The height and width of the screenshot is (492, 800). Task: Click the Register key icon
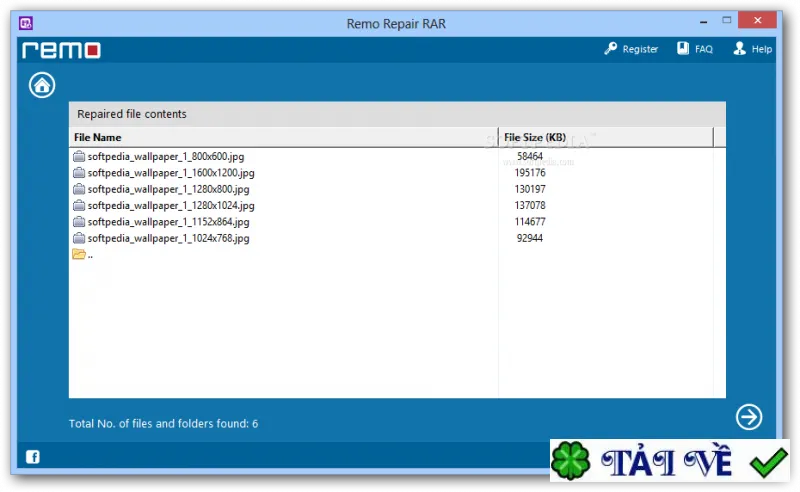[x=610, y=48]
